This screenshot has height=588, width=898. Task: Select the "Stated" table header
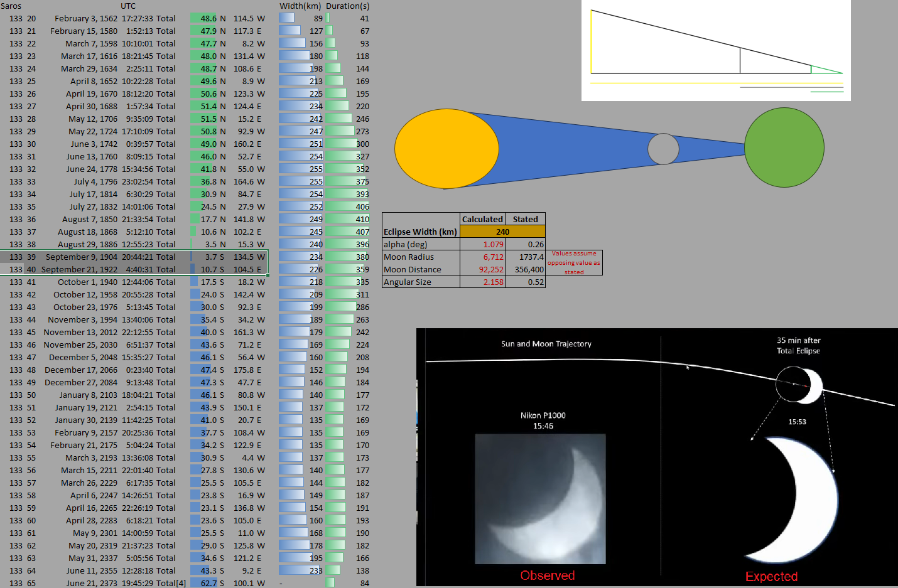[525, 219]
